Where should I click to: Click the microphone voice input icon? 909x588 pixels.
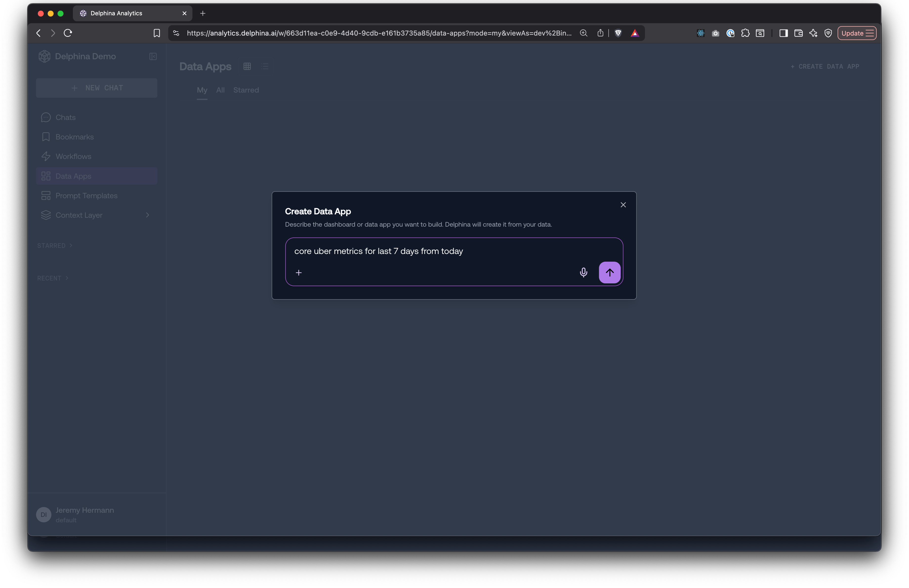pyautogui.click(x=583, y=273)
